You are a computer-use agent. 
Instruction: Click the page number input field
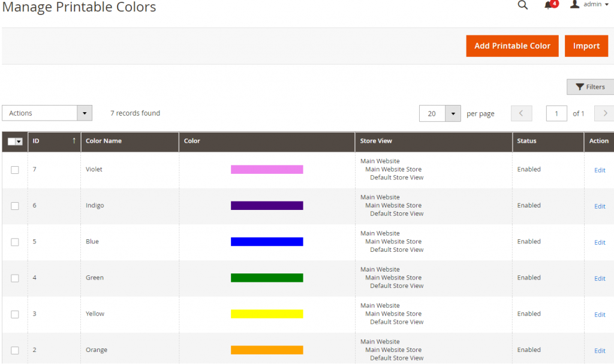556,113
